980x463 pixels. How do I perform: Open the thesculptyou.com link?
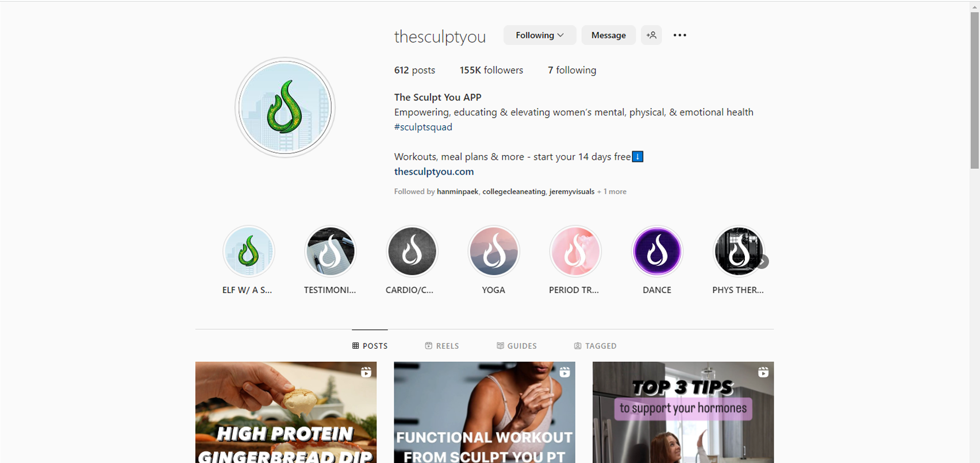coord(434,172)
